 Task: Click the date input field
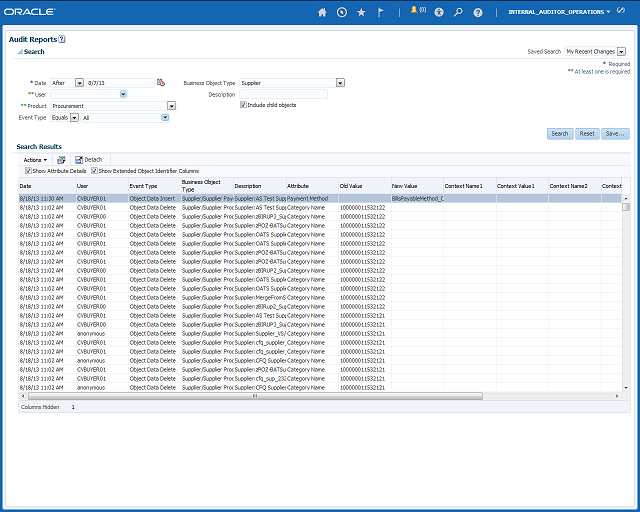(x=120, y=83)
